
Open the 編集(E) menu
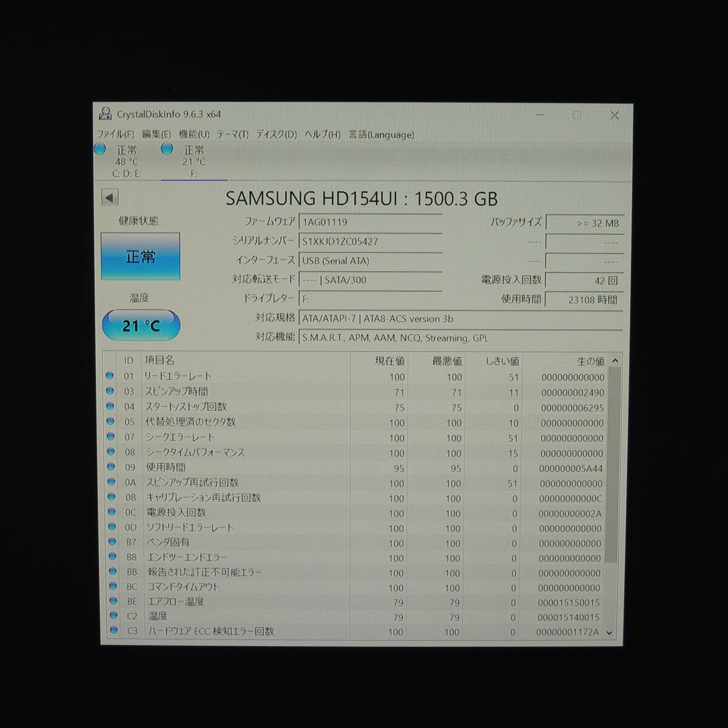(156, 135)
